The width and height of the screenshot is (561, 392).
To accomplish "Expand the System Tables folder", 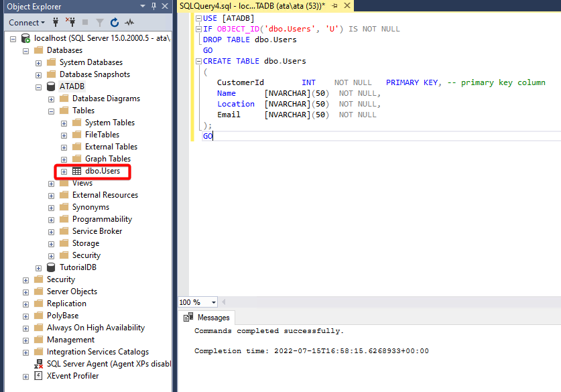I will (64, 123).
